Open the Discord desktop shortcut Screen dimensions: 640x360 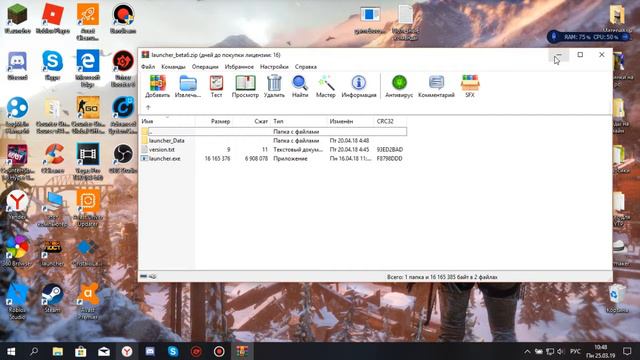click(18, 65)
